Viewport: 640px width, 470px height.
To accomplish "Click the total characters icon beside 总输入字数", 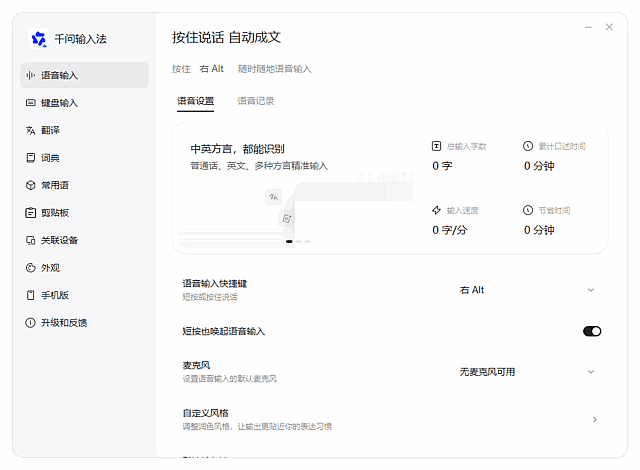I will click(x=436, y=146).
